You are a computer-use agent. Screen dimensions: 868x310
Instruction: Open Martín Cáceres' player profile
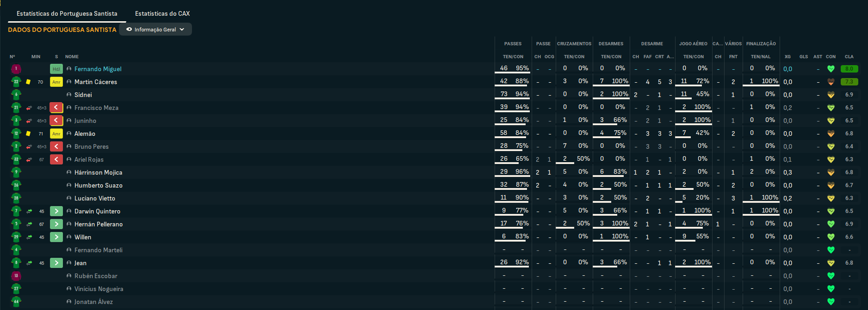tap(96, 82)
